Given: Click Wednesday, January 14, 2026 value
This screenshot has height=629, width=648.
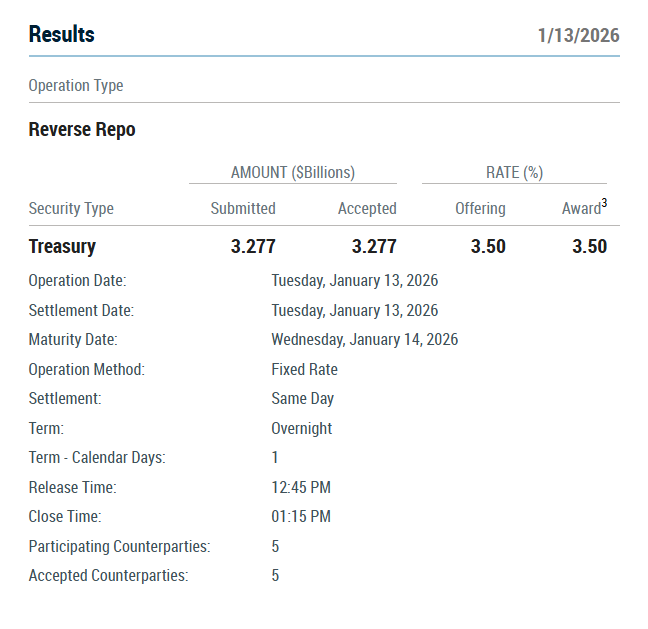Looking at the screenshot, I should pos(364,340).
